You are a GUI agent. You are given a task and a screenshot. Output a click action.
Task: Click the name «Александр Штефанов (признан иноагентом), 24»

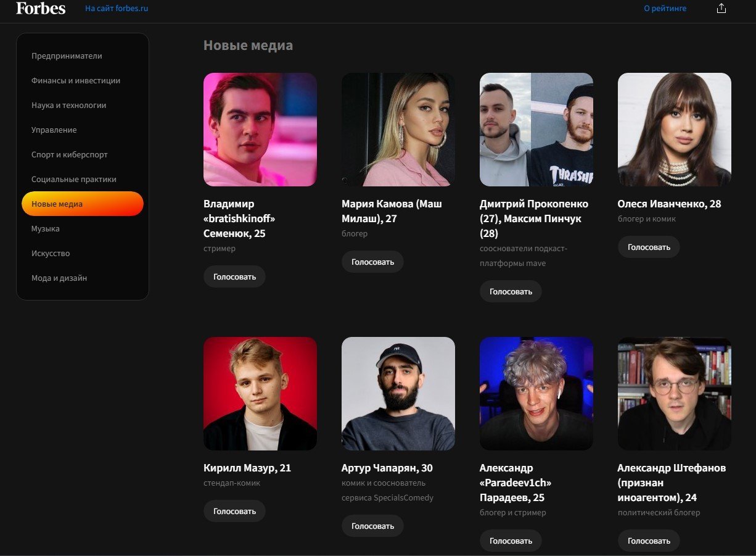click(x=672, y=483)
